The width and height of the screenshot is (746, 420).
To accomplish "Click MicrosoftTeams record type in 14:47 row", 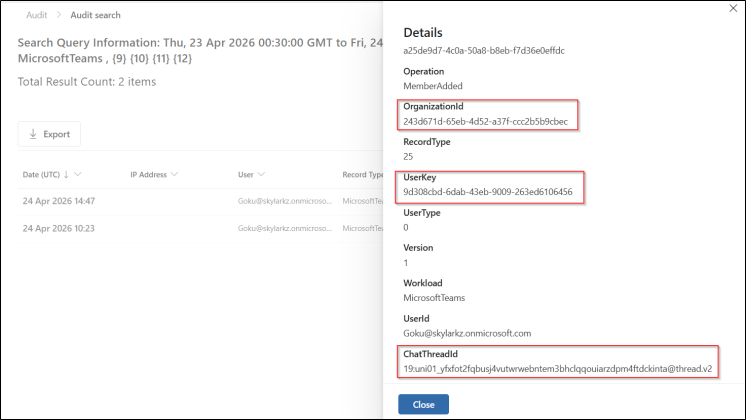I will pos(363,201).
